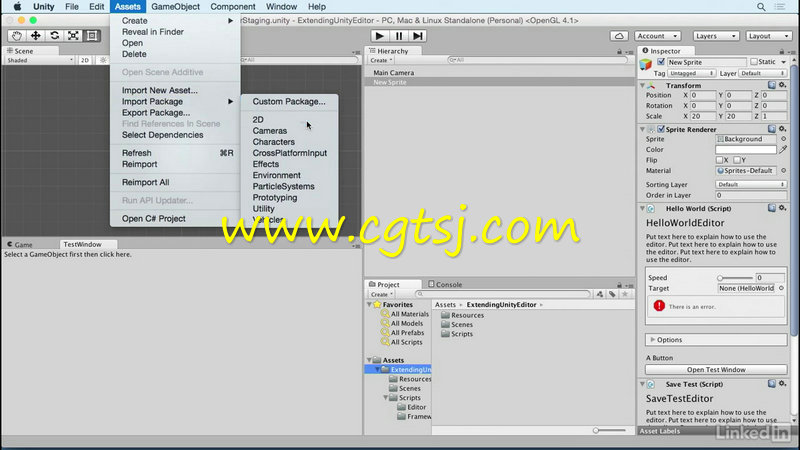This screenshot has width=800, height=450.
Task: Open the Account dropdown
Action: tap(657, 36)
